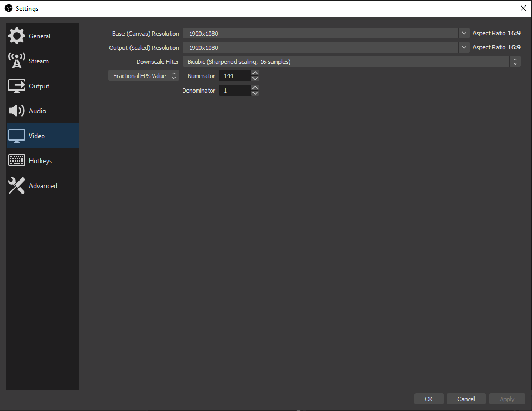
Task: Select the Stream broadcast icon
Action: [16, 61]
